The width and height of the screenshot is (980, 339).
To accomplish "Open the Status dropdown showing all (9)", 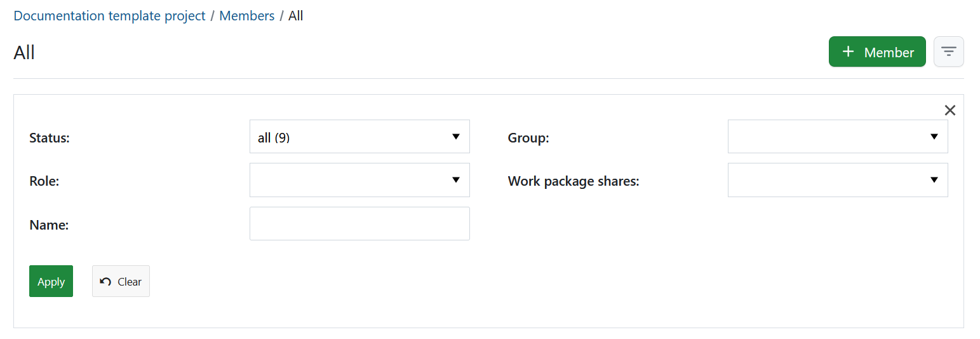I will pyautogui.click(x=359, y=137).
